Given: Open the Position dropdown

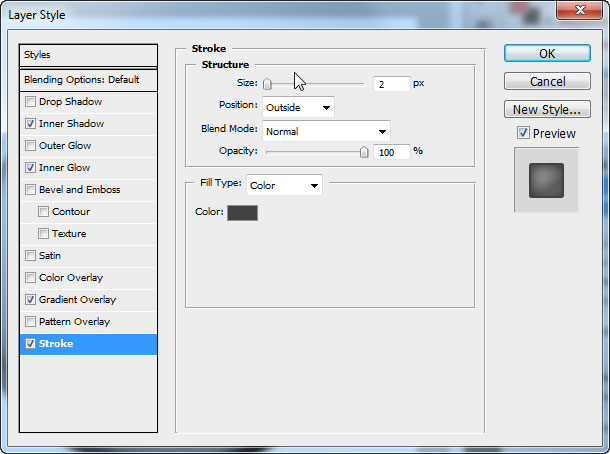Looking at the screenshot, I should 298,107.
